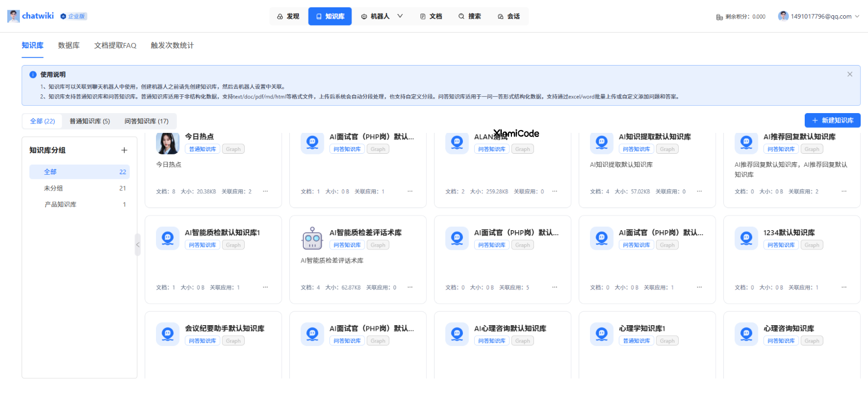Open the 搜索 (Search) feature icon
This screenshot has height=393, width=868.
coord(460,16)
